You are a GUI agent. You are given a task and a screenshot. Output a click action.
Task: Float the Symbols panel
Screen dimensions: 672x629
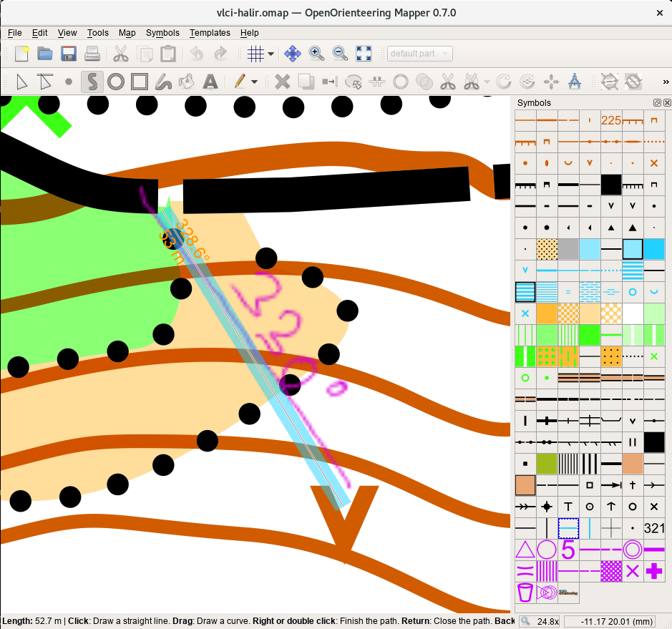tap(657, 103)
